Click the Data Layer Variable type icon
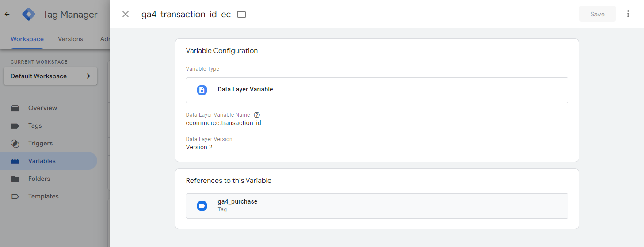The height and width of the screenshot is (247, 644). (x=202, y=90)
